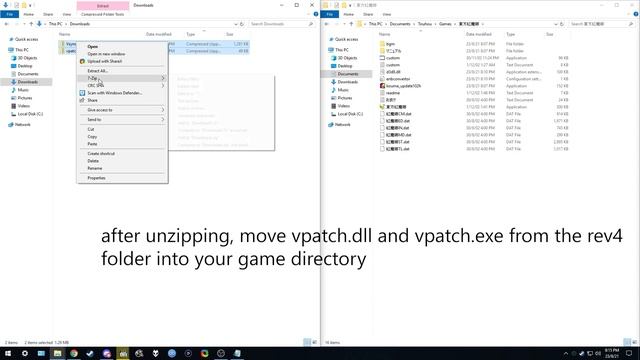This screenshot has width=640, height=360.
Task: Open the notification center in taskbar
Action: (629, 353)
